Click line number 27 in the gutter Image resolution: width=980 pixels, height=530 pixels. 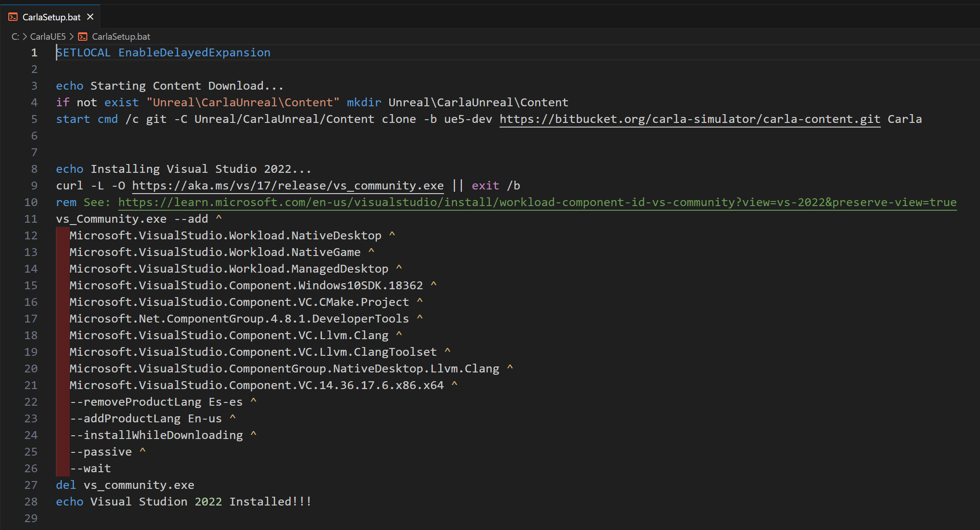(31, 485)
